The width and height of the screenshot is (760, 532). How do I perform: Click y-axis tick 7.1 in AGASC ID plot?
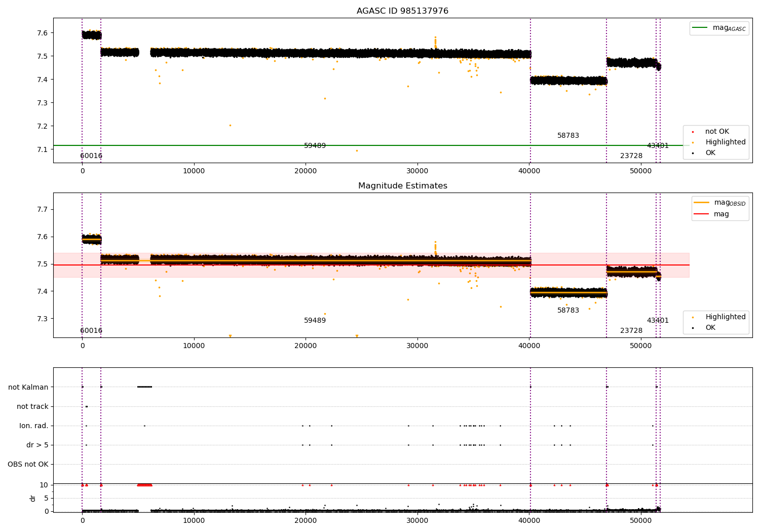pos(42,149)
